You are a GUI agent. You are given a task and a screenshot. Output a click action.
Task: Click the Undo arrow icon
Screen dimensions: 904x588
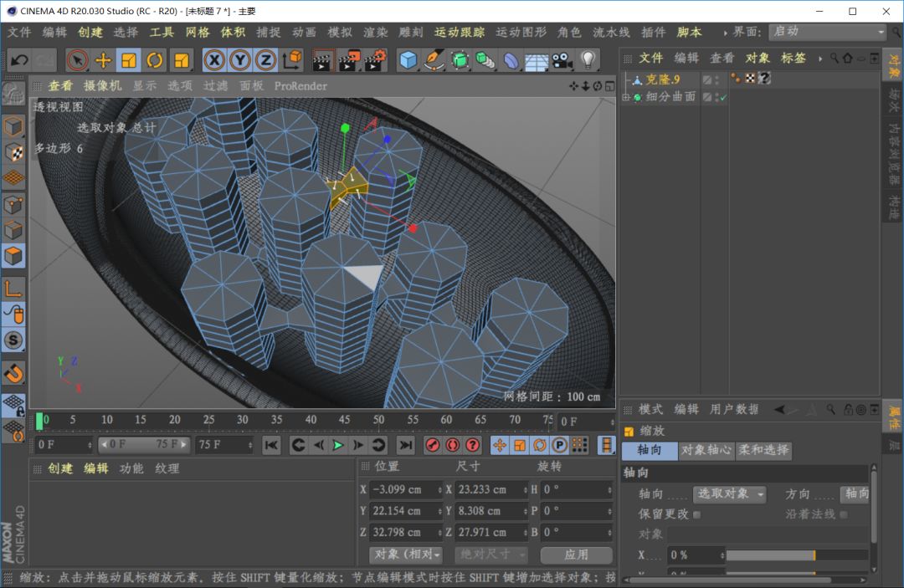click(18, 60)
